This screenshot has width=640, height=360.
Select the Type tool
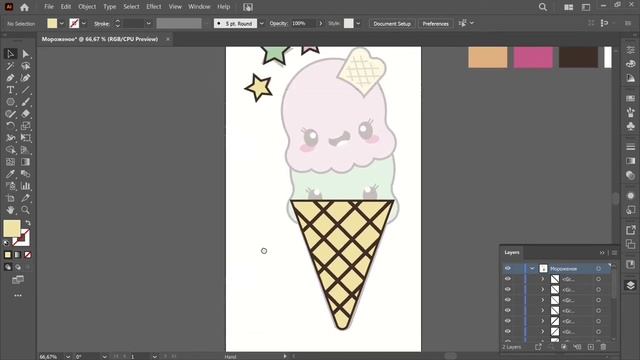[11, 90]
